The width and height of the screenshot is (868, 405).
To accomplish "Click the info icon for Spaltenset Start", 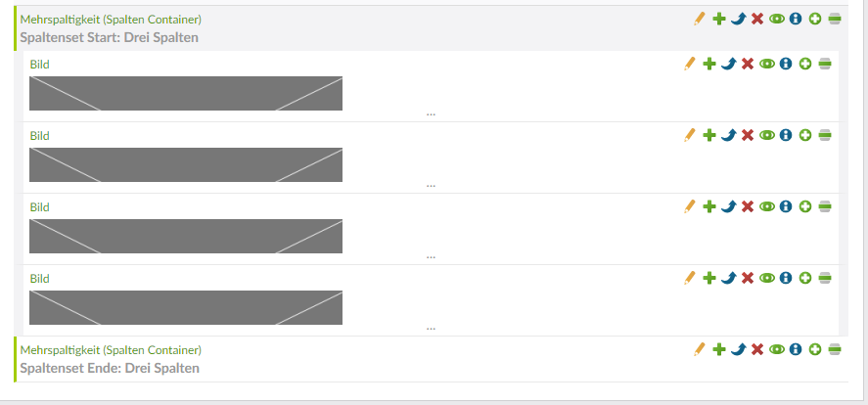I will click(x=795, y=19).
